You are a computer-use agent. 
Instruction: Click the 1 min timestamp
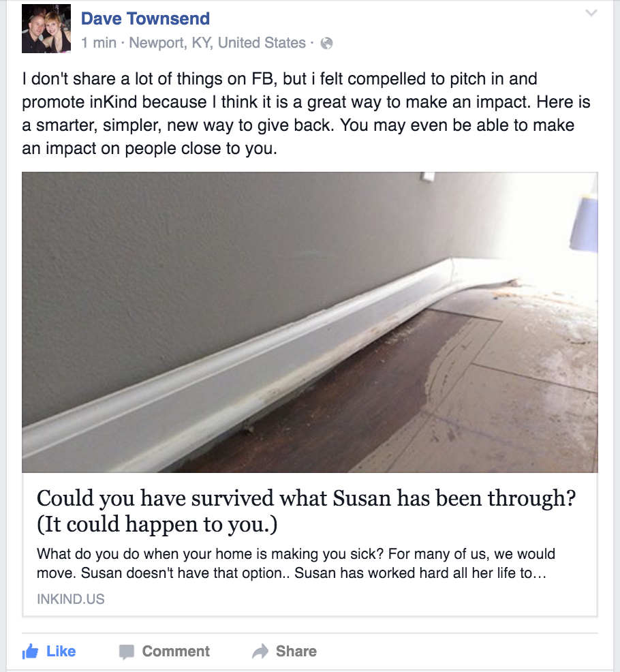point(99,43)
